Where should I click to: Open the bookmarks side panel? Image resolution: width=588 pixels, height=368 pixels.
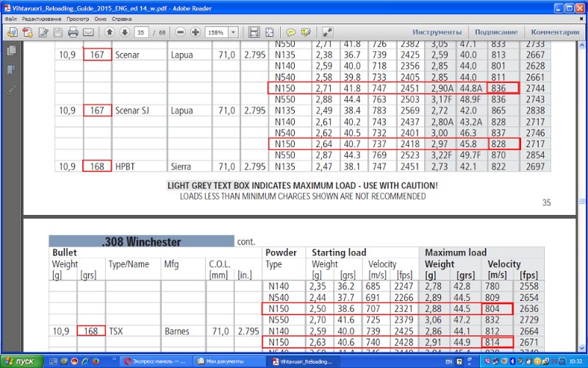[x=11, y=71]
